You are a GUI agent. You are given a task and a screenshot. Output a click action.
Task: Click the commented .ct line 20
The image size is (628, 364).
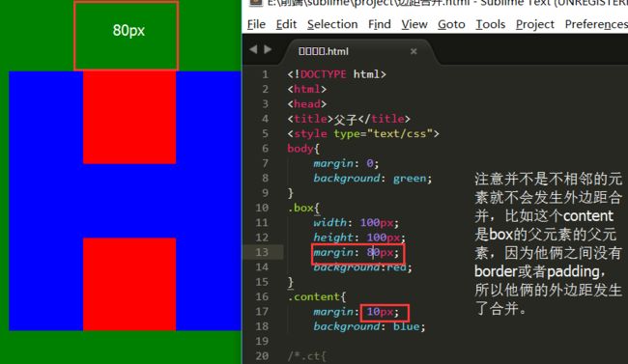307,356
